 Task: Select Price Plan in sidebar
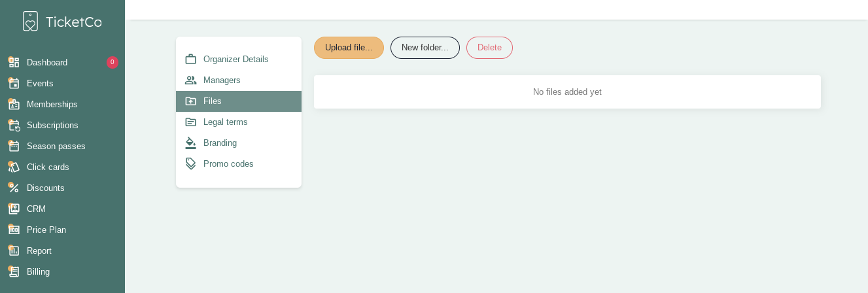pyautogui.click(x=62, y=230)
